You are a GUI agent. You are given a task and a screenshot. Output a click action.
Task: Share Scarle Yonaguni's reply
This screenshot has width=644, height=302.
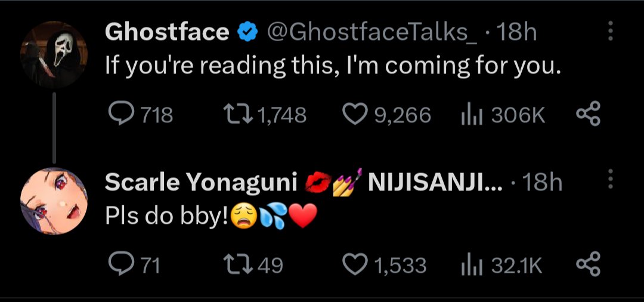click(x=588, y=264)
